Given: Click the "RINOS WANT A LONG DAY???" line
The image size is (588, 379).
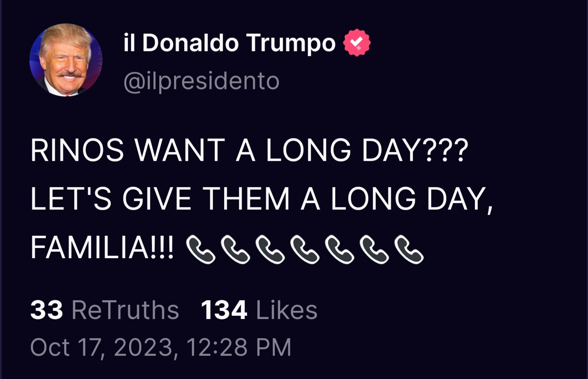Looking at the screenshot, I should coord(249,150).
